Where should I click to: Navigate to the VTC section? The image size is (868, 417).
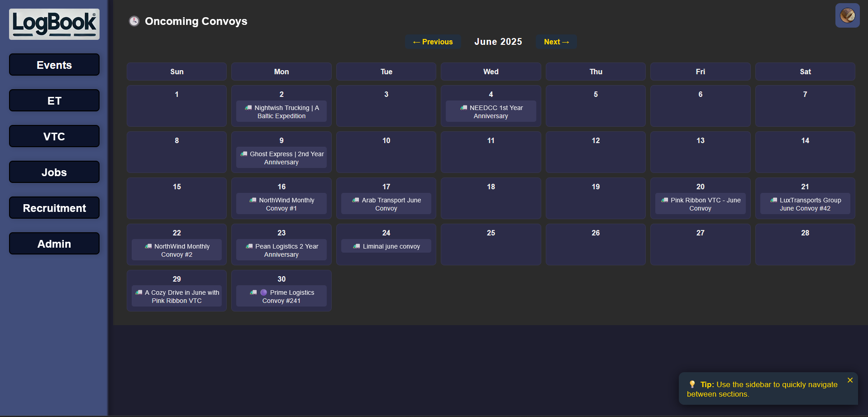tap(54, 136)
